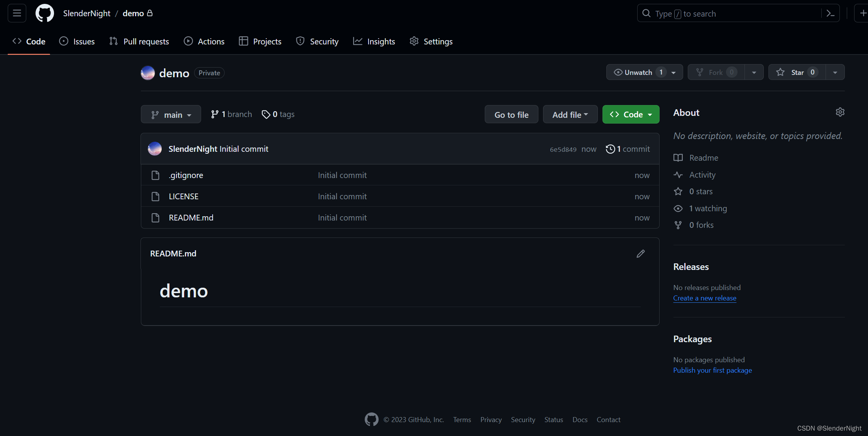Open the Add file dropdown
The image size is (868, 436).
click(x=570, y=115)
